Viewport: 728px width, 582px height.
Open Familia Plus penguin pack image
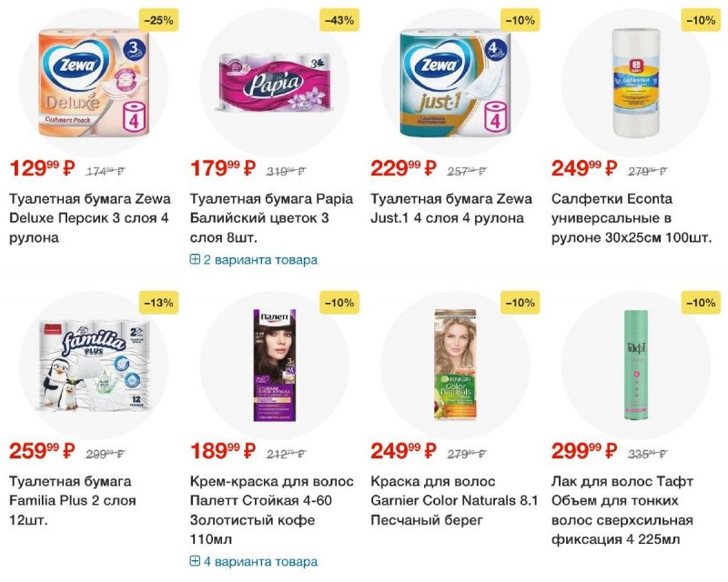(95, 366)
